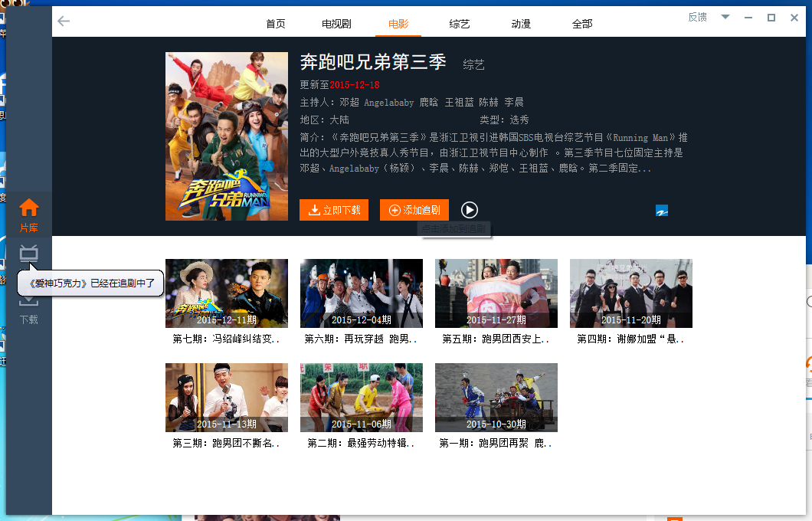The height and width of the screenshot is (521, 812).
Task: Open the 全部 tab
Action: click(582, 24)
